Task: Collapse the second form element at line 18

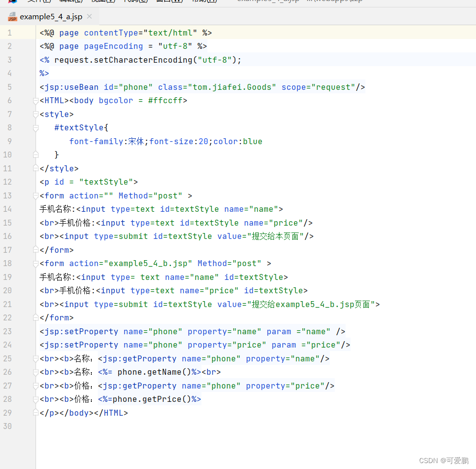Action: 35,263
